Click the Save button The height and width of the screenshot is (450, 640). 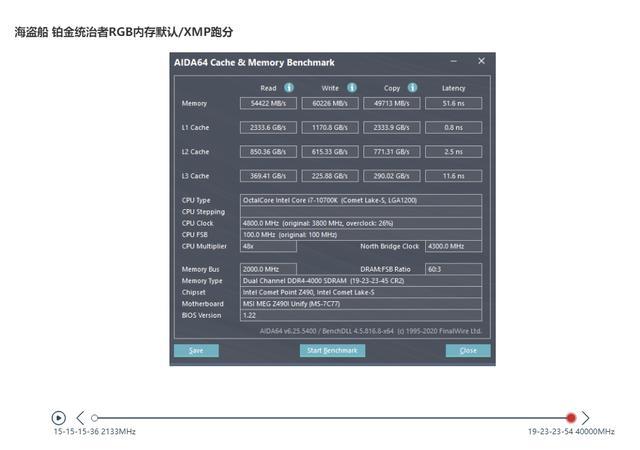point(196,350)
